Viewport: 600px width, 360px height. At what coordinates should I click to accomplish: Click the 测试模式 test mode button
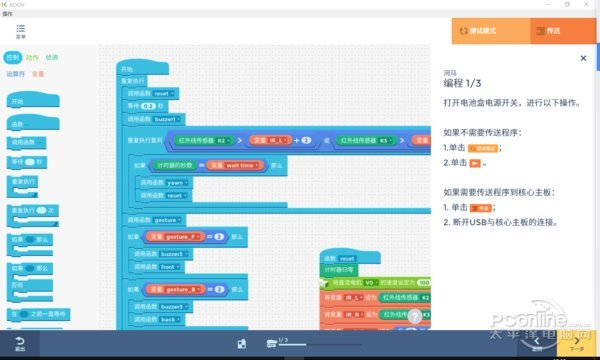pyautogui.click(x=491, y=31)
